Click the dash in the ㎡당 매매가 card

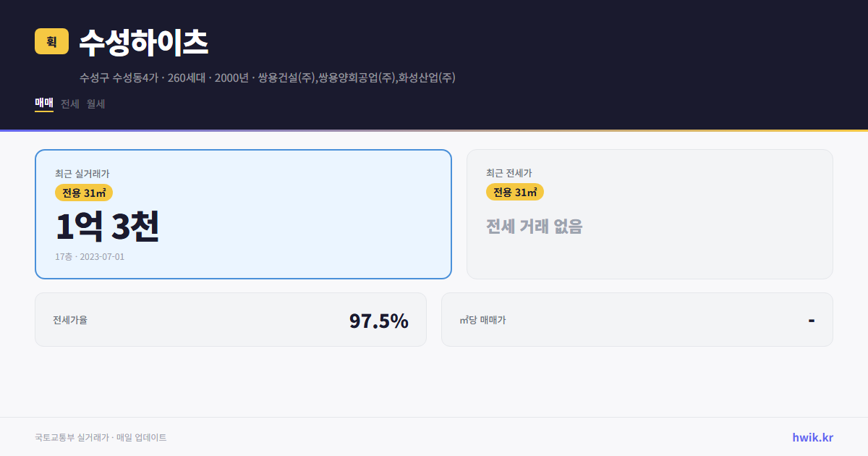pyautogui.click(x=812, y=319)
